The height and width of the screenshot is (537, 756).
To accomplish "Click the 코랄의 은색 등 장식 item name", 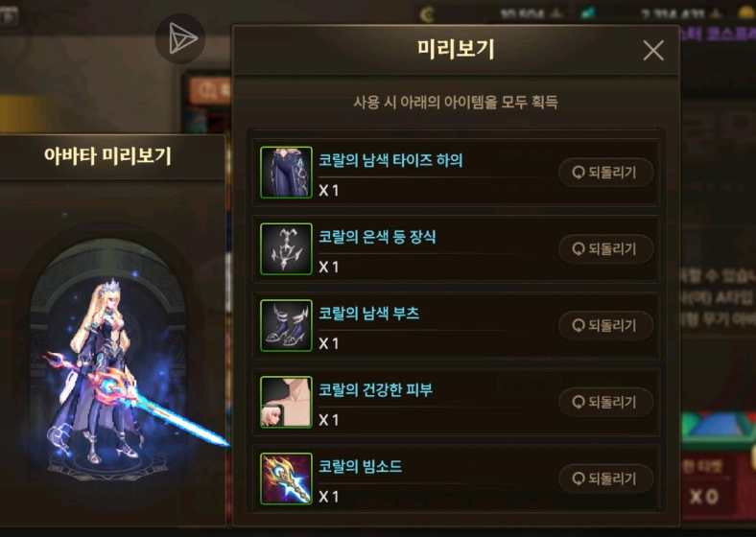I will (x=377, y=237).
